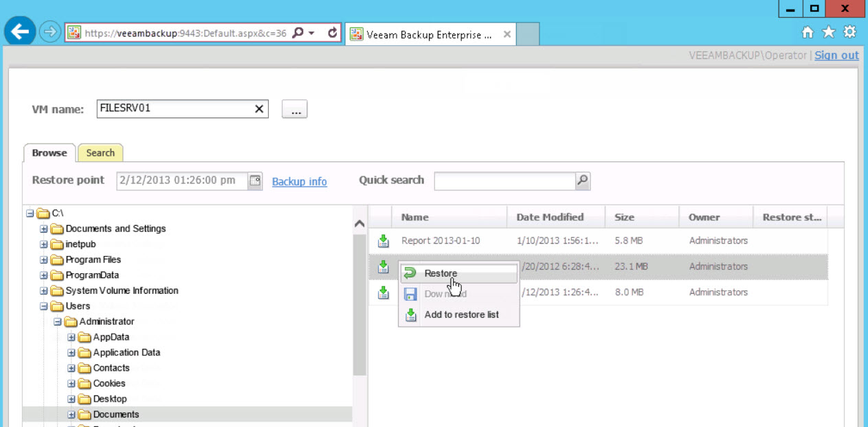This screenshot has height=427, width=868.
Task: Open the Backup info link
Action: pos(300,181)
